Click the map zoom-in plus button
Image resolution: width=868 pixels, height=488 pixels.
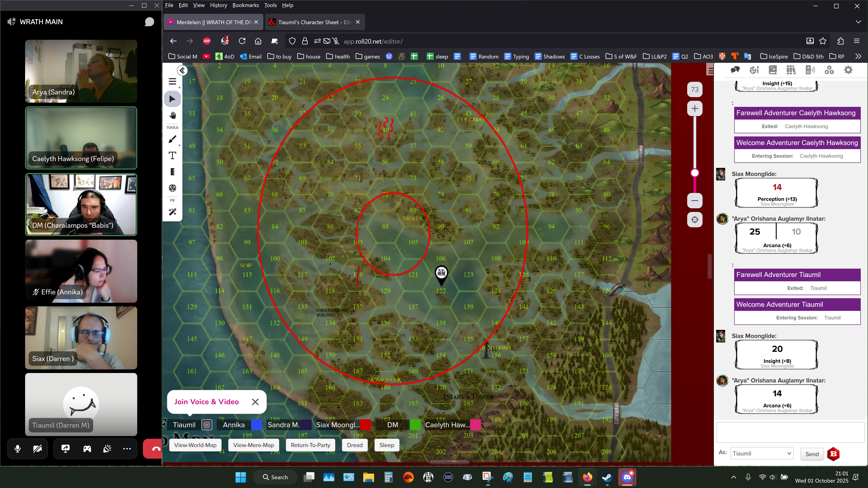point(694,109)
